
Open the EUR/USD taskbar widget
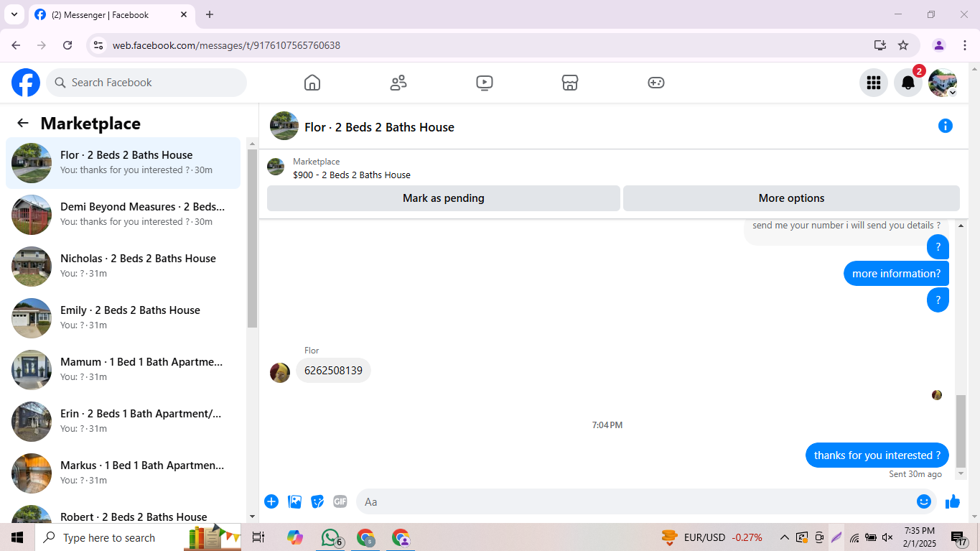pos(712,537)
